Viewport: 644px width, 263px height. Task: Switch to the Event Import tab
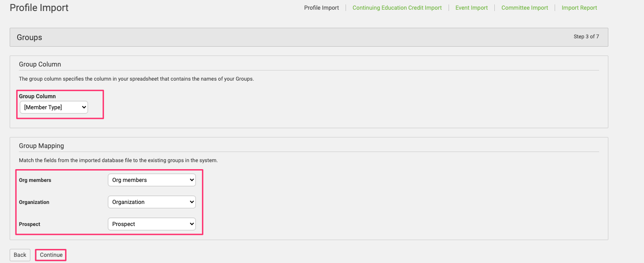[x=471, y=7]
